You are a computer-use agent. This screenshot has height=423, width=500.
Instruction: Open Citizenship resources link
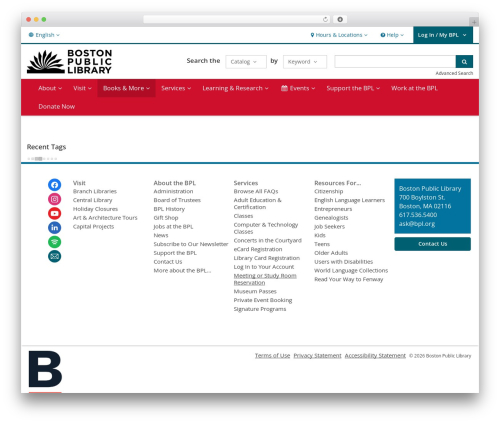[x=328, y=191]
